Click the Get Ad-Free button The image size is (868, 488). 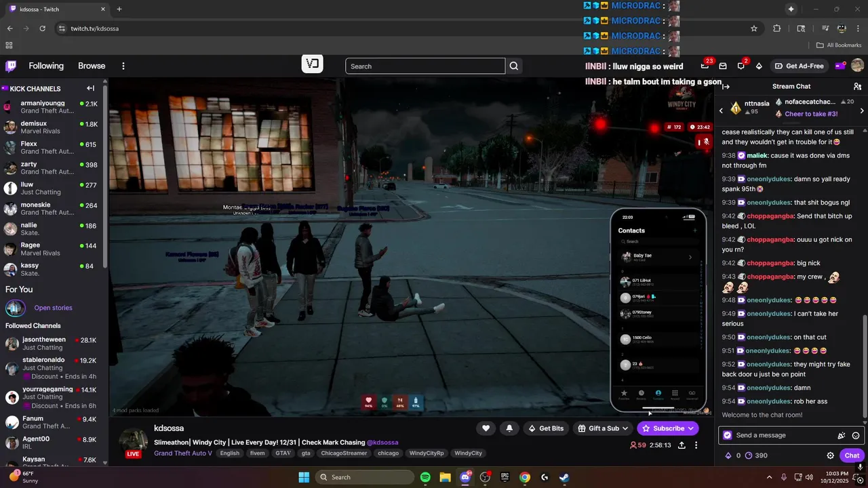tap(799, 66)
